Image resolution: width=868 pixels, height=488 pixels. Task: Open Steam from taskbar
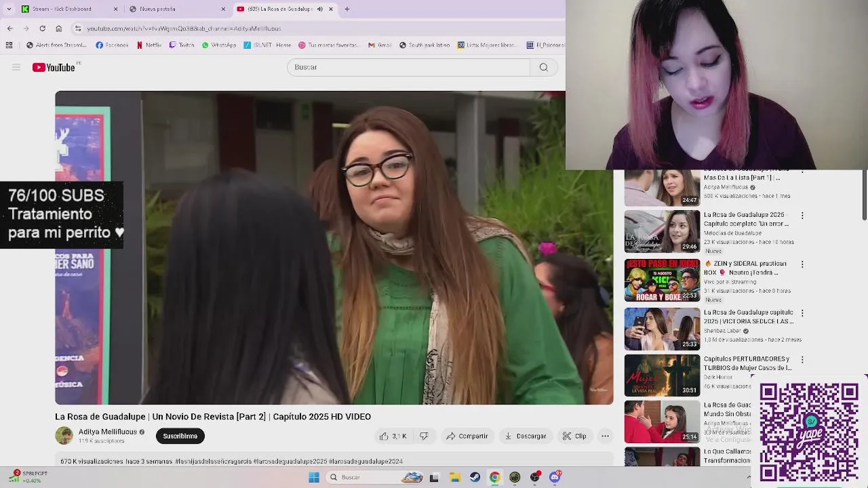(475, 477)
